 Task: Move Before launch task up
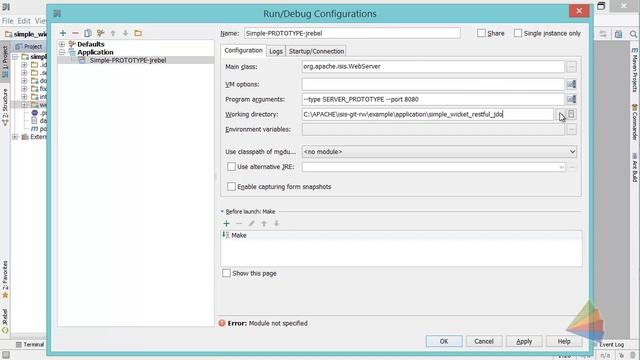pyautogui.click(x=264, y=223)
